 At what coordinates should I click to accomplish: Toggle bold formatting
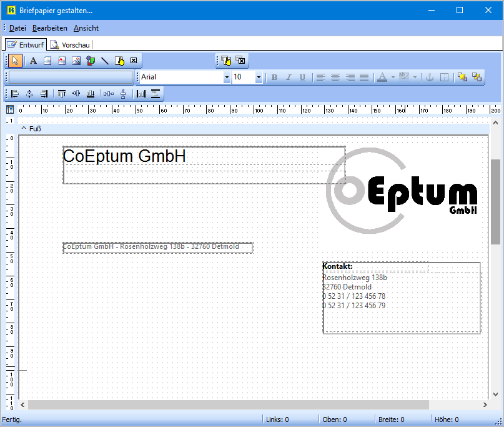pyautogui.click(x=274, y=78)
